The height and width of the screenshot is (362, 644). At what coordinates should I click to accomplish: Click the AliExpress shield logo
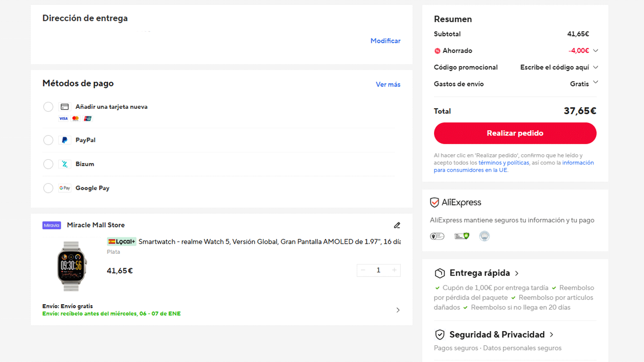pyautogui.click(x=434, y=202)
